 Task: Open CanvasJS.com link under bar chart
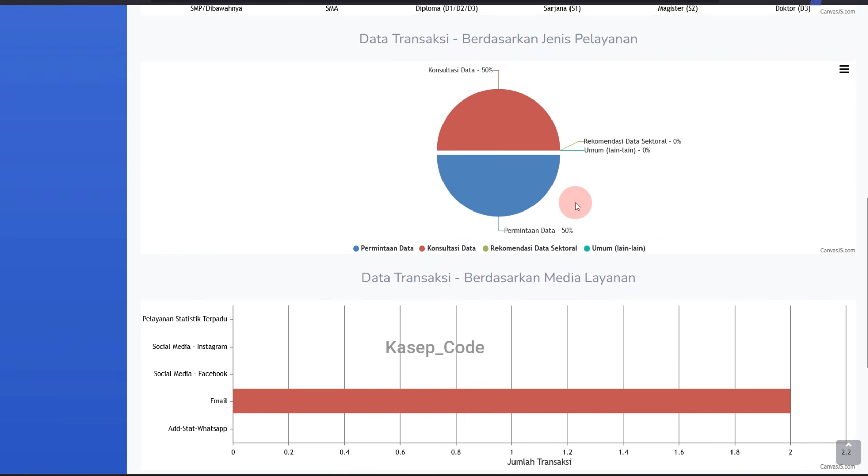click(837, 466)
